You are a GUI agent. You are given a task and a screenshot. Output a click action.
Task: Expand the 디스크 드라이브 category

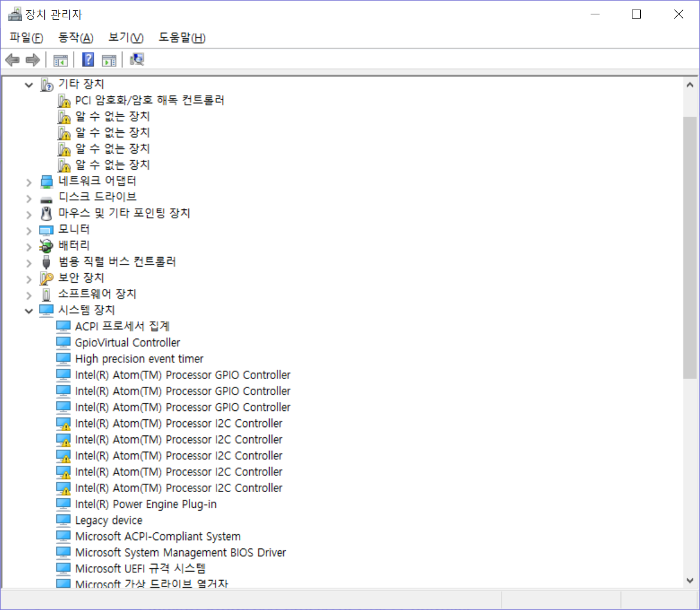tap(29, 199)
